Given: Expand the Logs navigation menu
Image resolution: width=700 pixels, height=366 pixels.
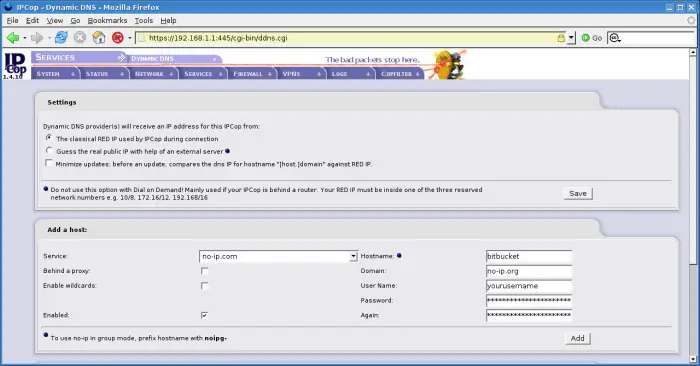Looking at the screenshot, I should [x=350, y=74].
